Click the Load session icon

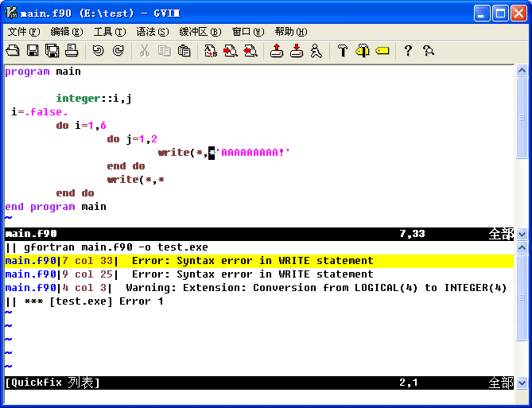(277, 51)
